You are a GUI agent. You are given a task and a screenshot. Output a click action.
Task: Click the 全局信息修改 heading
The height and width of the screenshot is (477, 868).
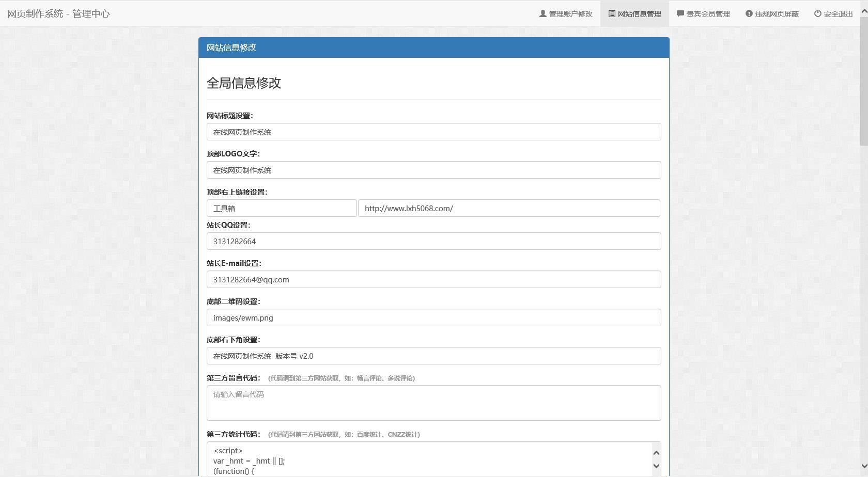tap(244, 83)
